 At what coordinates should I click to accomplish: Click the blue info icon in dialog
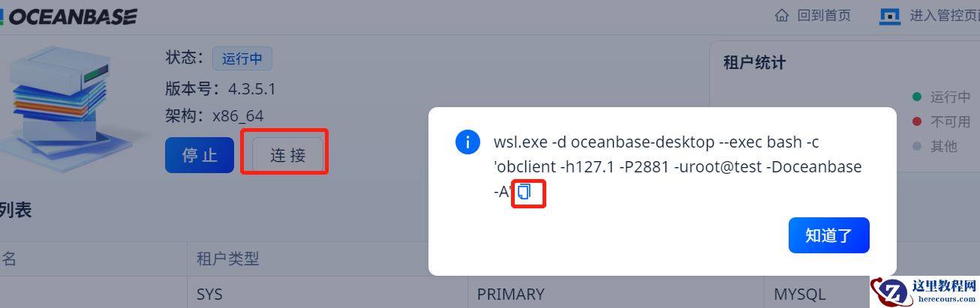tap(467, 142)
